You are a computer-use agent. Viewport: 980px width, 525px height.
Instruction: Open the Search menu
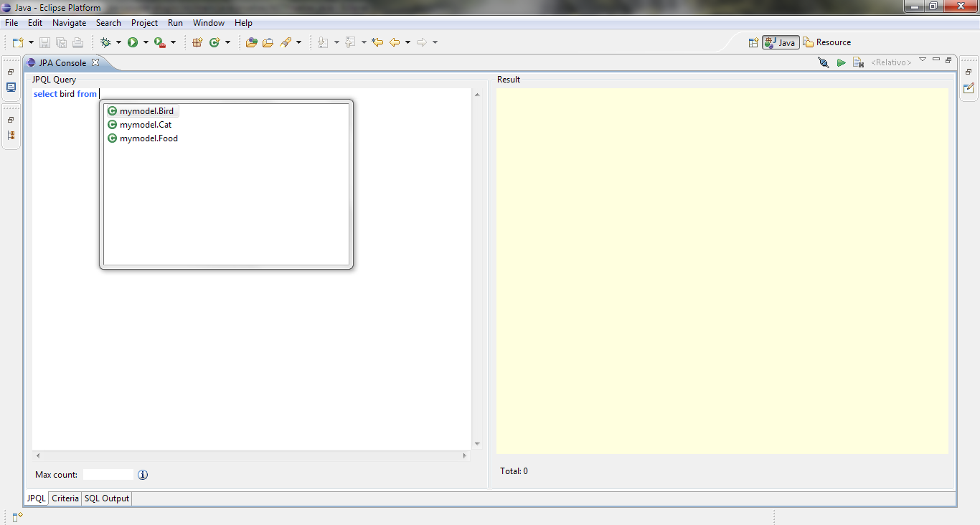click(x=108, y=23)
